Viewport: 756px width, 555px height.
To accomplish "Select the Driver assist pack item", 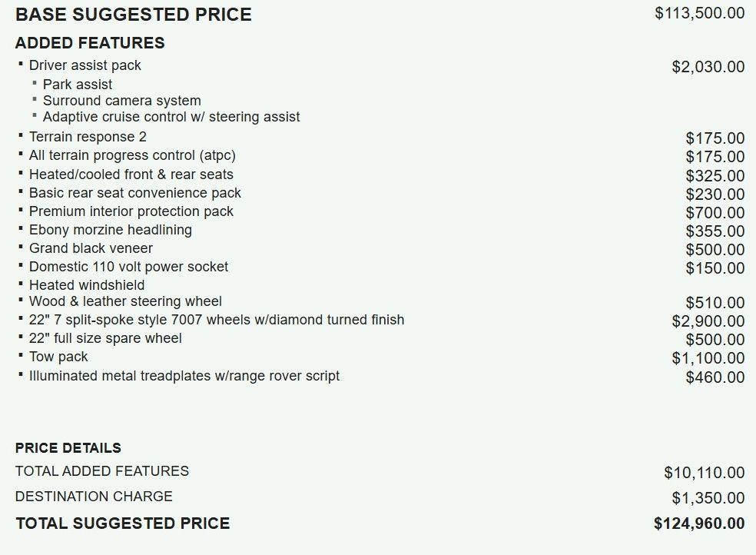I will coord(85,65).
